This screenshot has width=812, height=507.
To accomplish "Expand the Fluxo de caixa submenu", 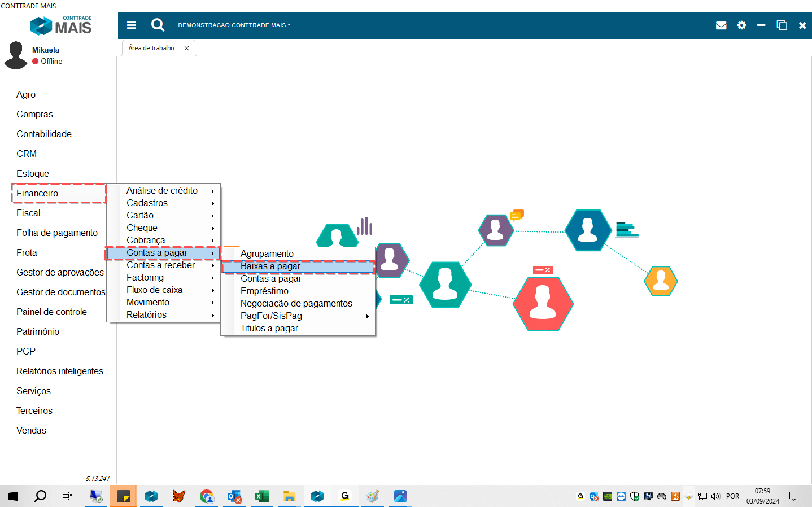I will (163, 290).
